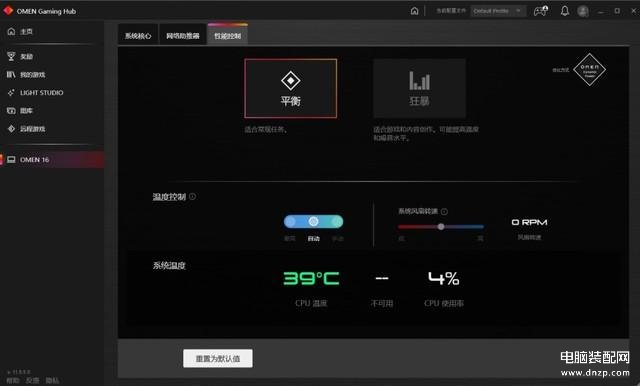Click the 重置为默认值 reset button

click(x=218, y=358)
